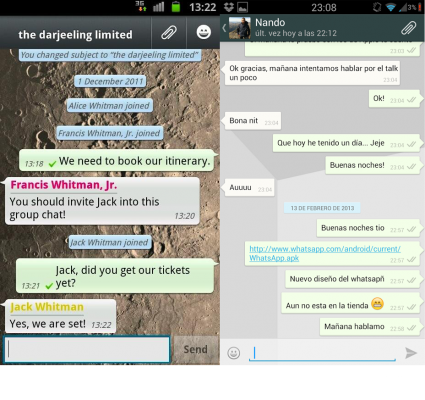Click the Send button
The width and height of the screenshot is (425, 400).
click(195, 349)
